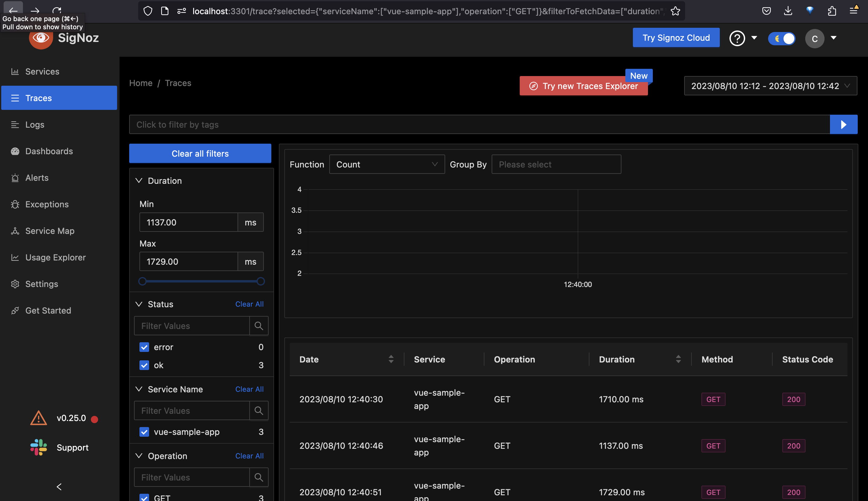This screenshot has width=868, height=501.
Task: Run the tag filter query play button
Action: pos(843,124)
